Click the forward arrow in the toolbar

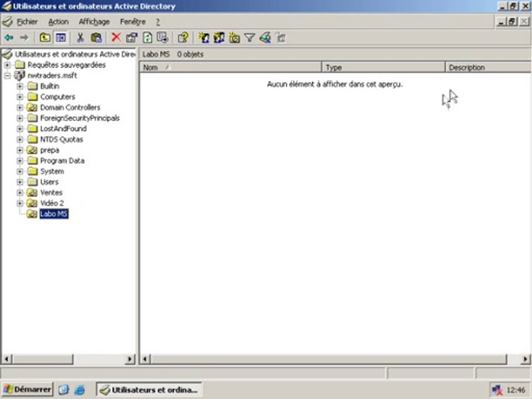(24, 38)
